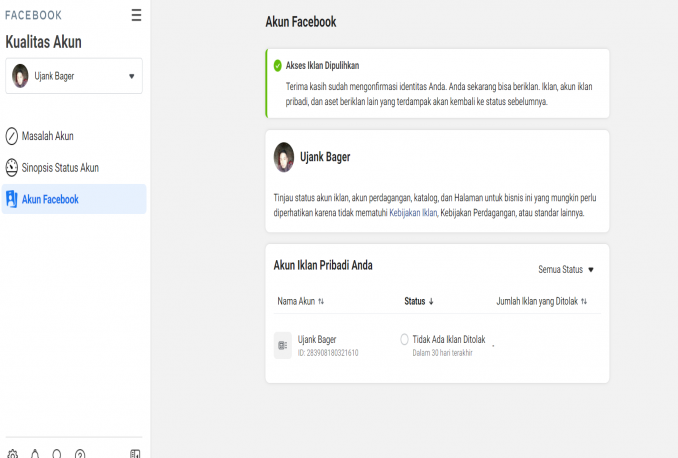Click the search magnifier icon in sidebar footer
This screenshot has width=678, height=458.
57,454
